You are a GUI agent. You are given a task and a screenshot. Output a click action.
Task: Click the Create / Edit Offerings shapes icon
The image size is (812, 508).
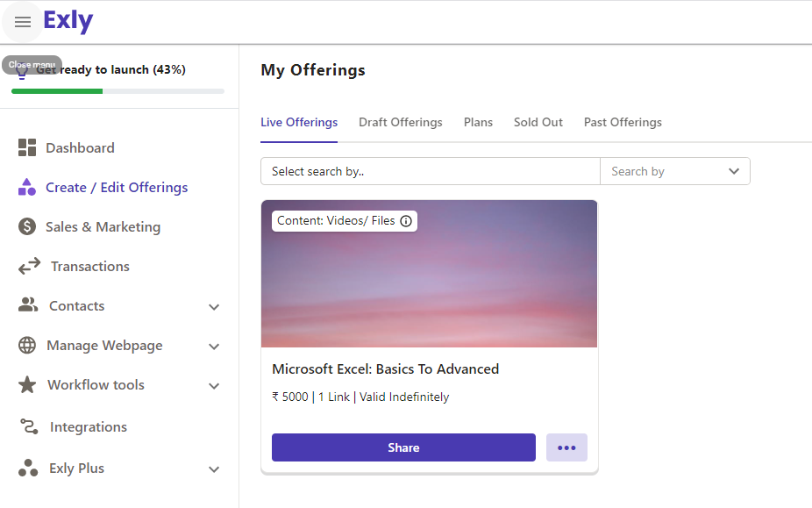click(27, 187)
